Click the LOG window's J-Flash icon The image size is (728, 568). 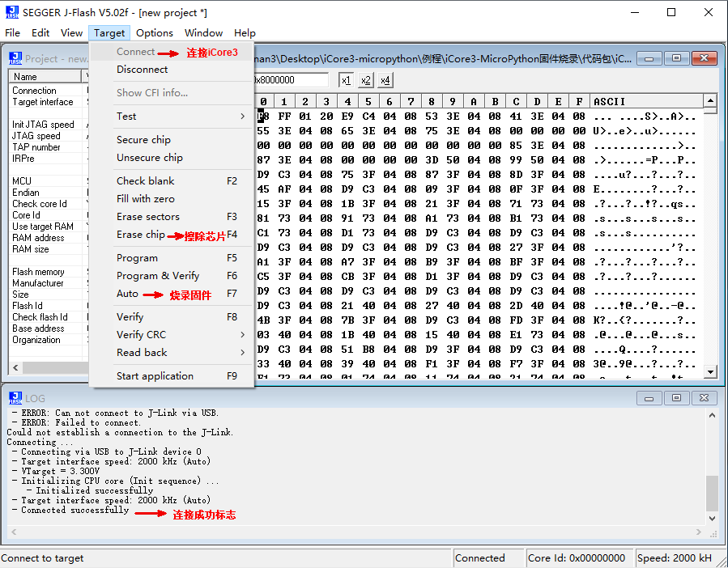15,398
